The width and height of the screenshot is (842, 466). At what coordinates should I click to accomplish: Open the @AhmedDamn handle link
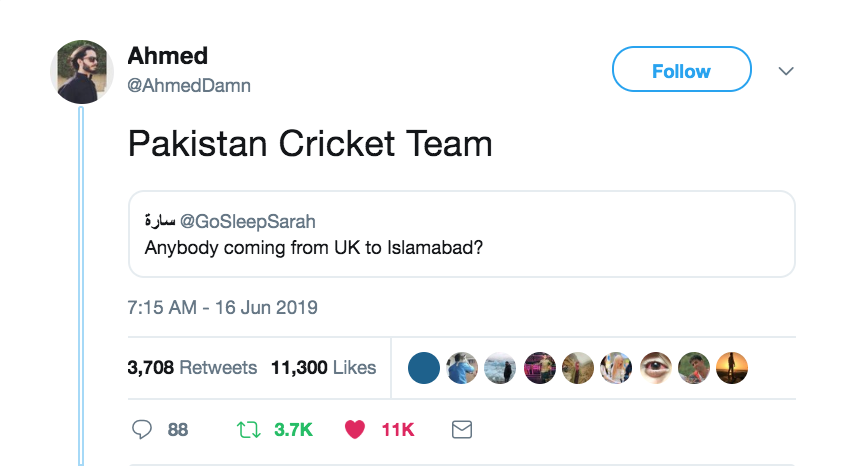[189, 86]
